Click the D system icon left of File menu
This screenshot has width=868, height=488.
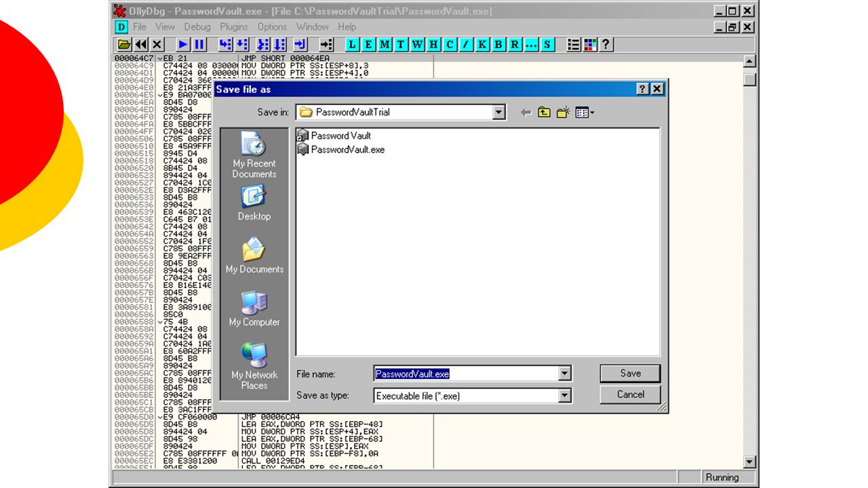click(x=121, y=27)
